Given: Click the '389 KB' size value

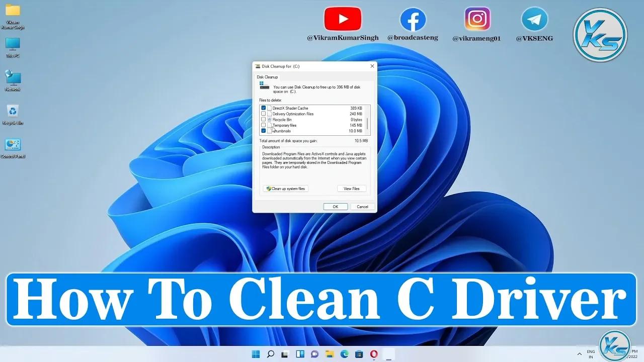Looking at the screenshot, I should (x=356, y=108).
